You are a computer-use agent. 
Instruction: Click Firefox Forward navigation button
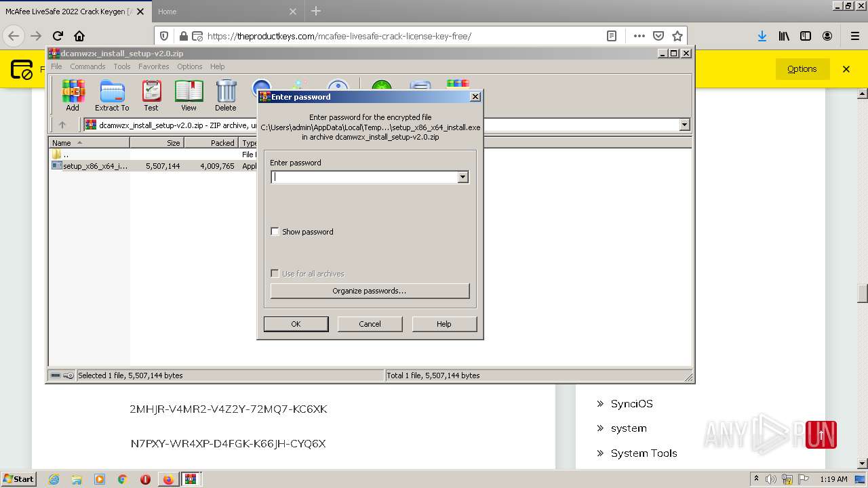(37, 36)
